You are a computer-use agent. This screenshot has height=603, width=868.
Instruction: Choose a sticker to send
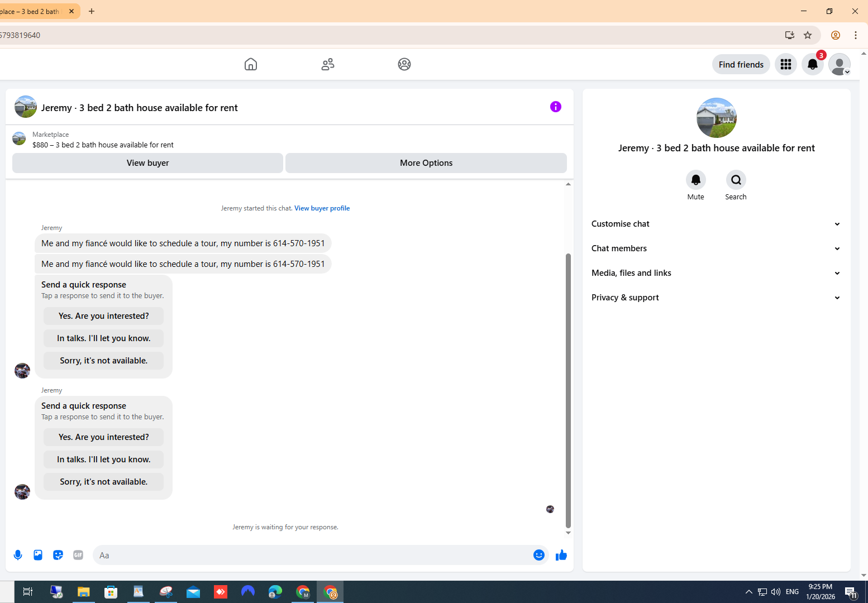58,555
